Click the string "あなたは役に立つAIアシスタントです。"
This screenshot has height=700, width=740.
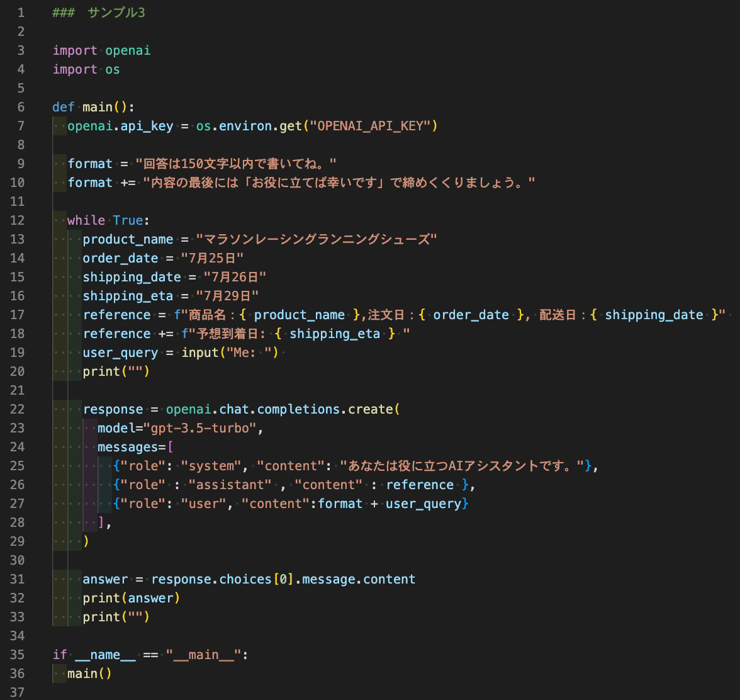click(462, 466)
